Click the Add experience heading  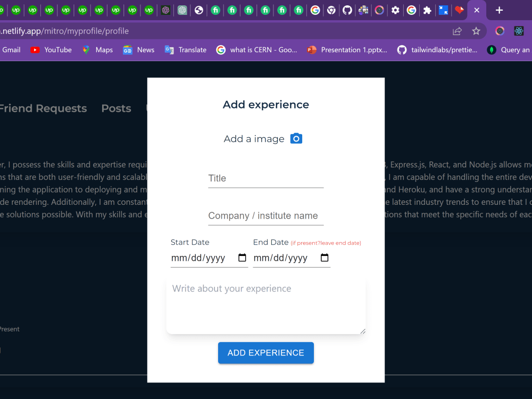[265, 104]
